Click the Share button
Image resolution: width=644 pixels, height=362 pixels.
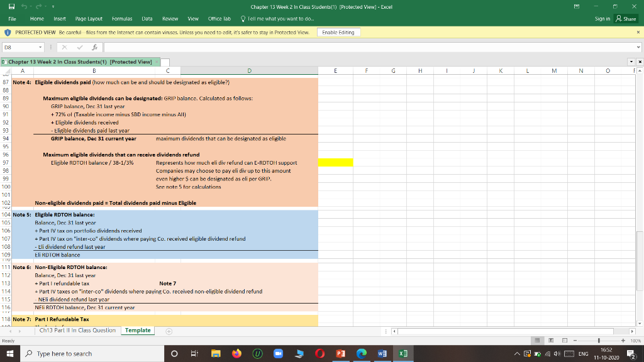coord(626,19)
